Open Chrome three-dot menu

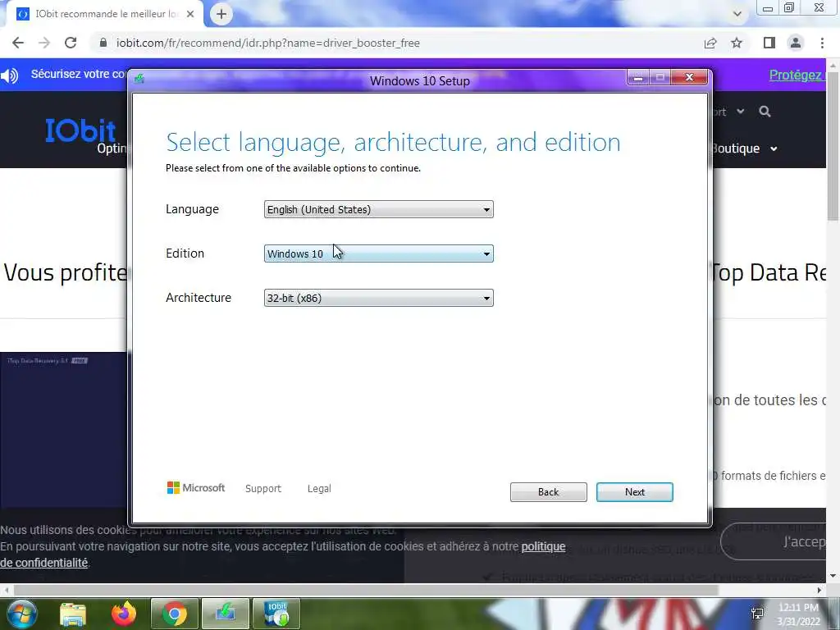822,43
